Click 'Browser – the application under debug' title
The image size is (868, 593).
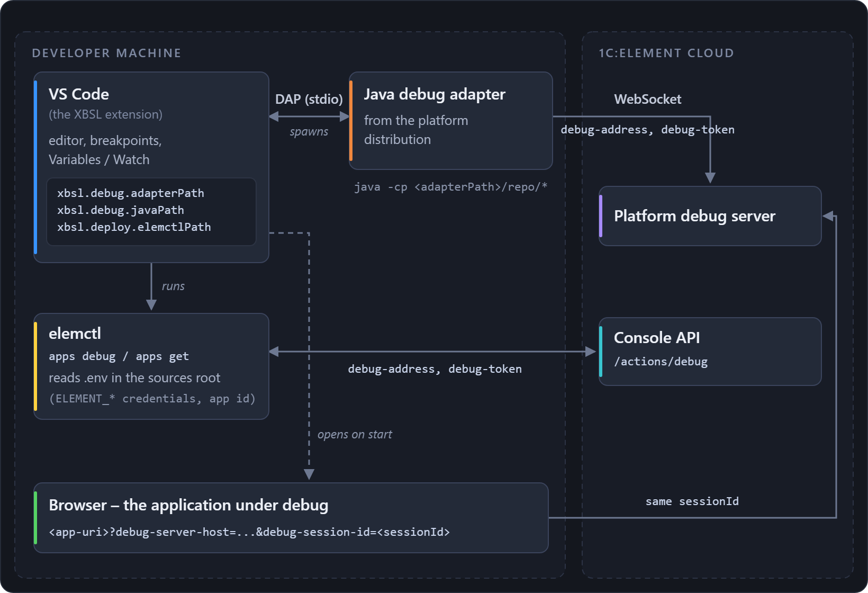(x=188, y=505)
